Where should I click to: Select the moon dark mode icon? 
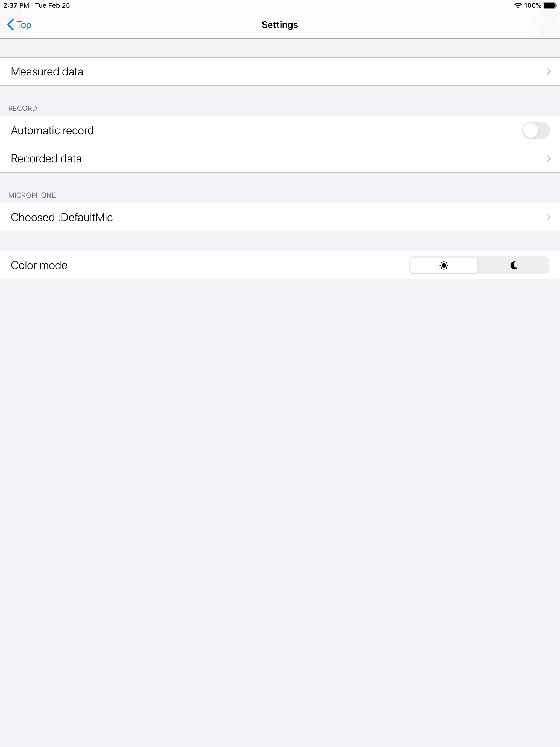point(514,265)
